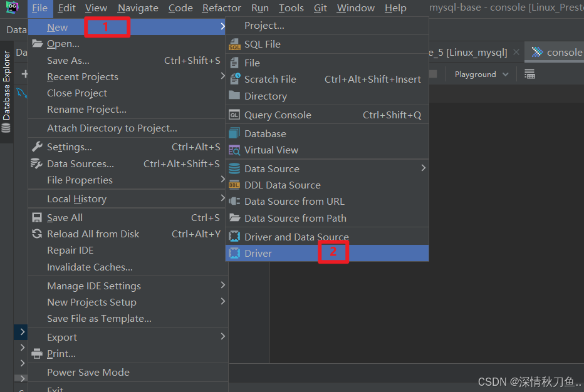Expand File Properties submenu
Viewport: 584px width, 392px height.
point(127,180)
